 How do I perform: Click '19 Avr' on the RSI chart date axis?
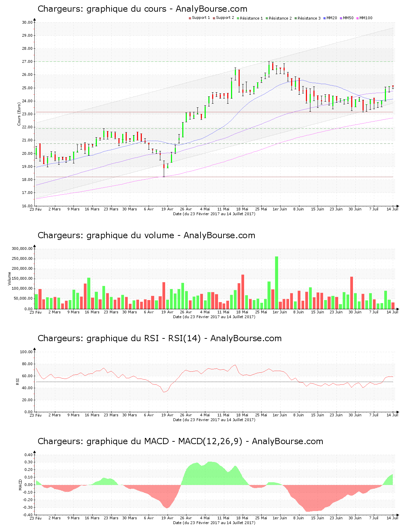(x=167, y=415)
